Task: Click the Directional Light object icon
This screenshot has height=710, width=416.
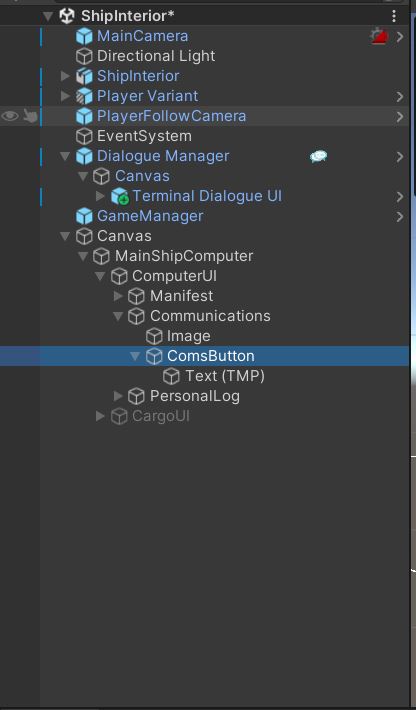Action: [84, 56]
